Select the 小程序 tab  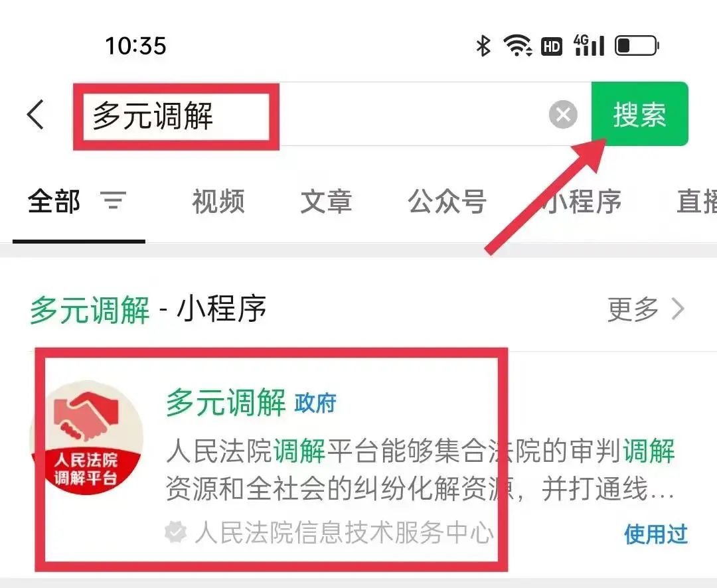(x=582, y=201)
